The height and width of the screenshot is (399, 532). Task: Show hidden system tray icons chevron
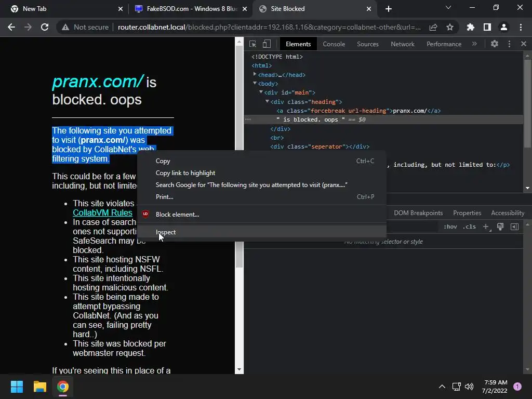click(442, 387)
